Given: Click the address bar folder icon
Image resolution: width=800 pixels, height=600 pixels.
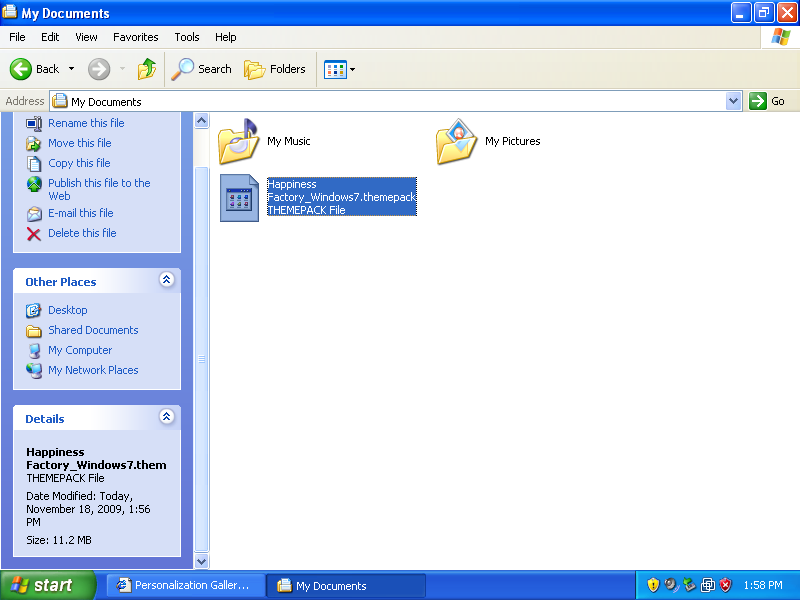Looking at the screenshot, I should (60, 101).
